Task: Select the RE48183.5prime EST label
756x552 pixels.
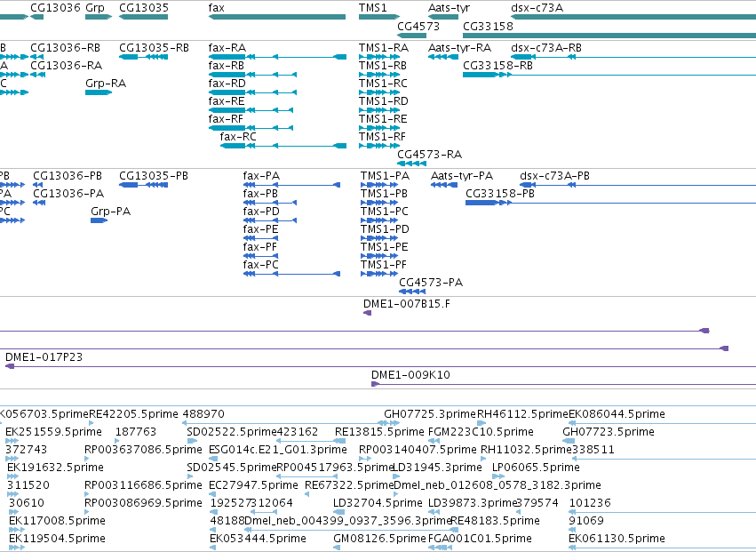Action: click(495, 521)
